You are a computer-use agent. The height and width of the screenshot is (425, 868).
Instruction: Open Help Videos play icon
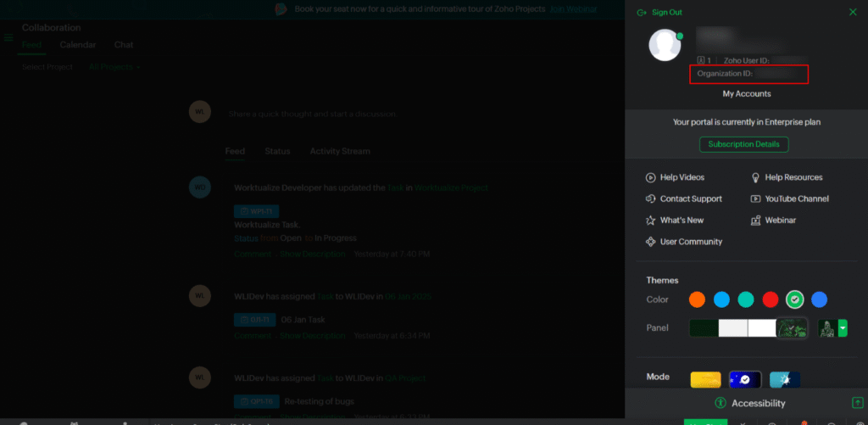pyautogui.click(x=651, y=177)
